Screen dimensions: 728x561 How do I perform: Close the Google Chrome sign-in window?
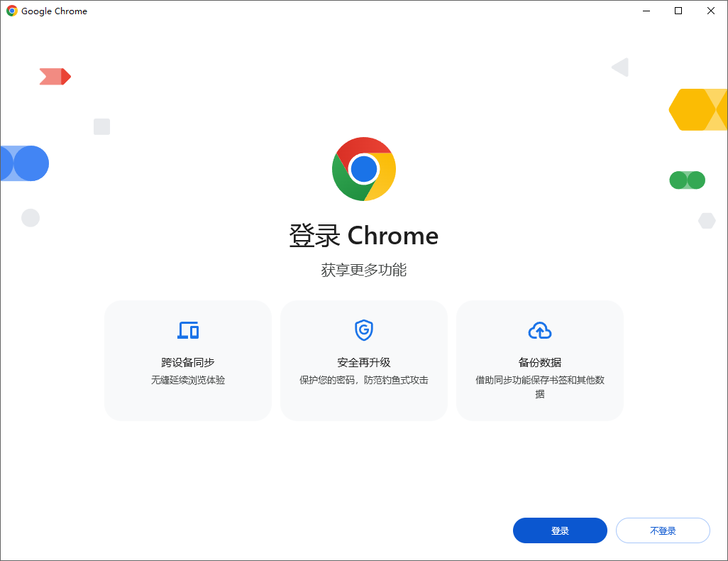[711, 11]
